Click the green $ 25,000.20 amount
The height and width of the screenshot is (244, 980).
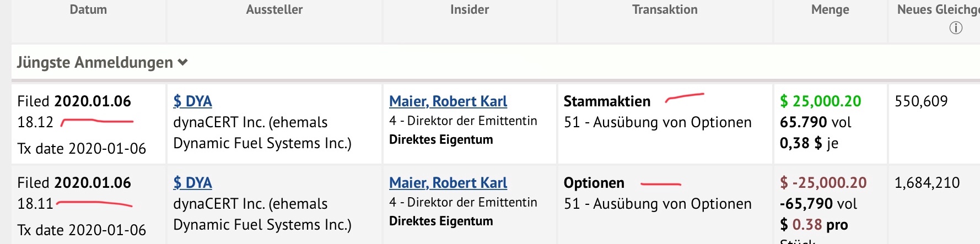[x=820, y=101]
